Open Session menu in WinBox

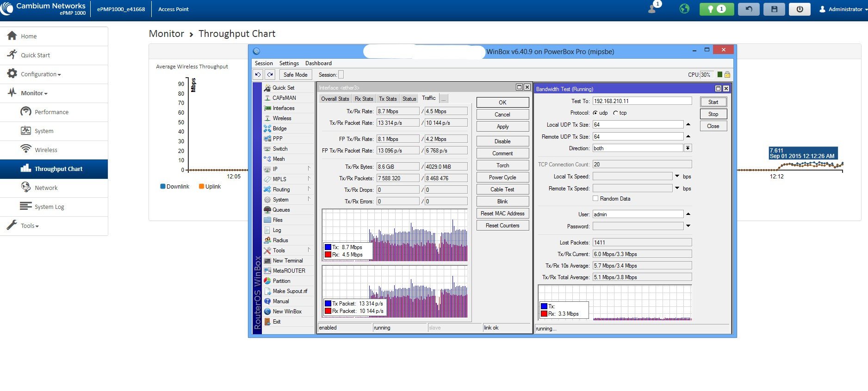pyautogui.click(x=264, y=63)
